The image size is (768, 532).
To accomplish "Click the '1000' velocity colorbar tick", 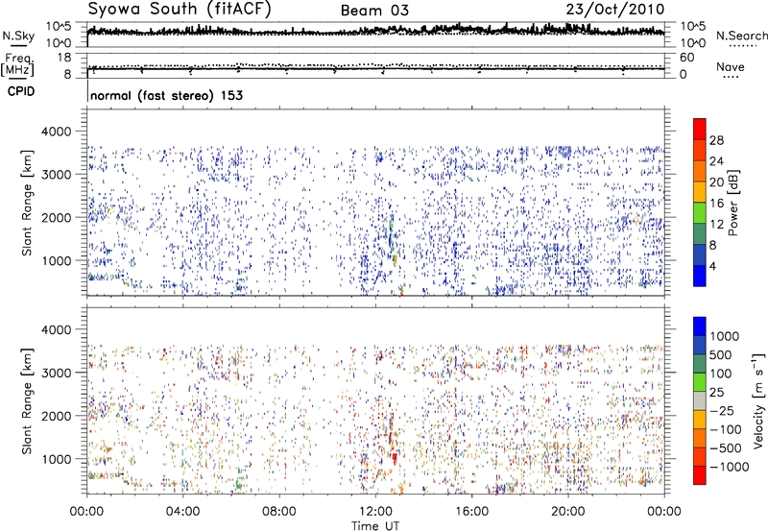I will 724,336.
